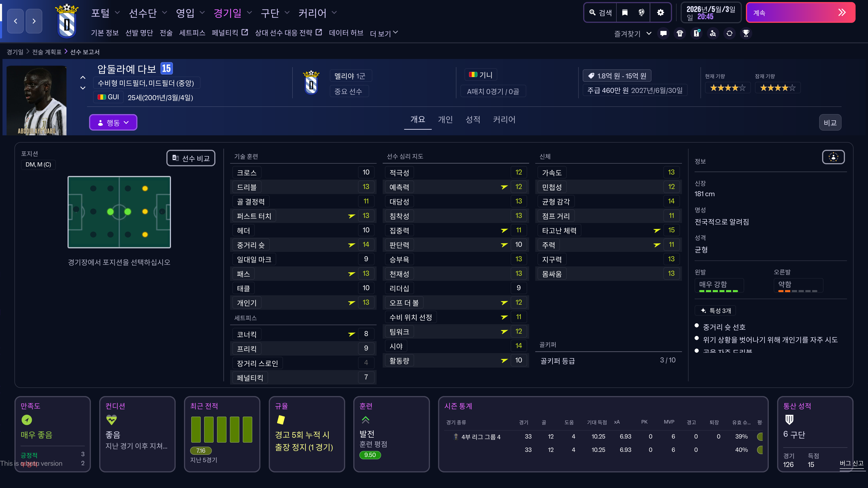Open the speech bubble messages icon
The height and width of the screenshot is (488, 868).
click(x=663, y=33)
